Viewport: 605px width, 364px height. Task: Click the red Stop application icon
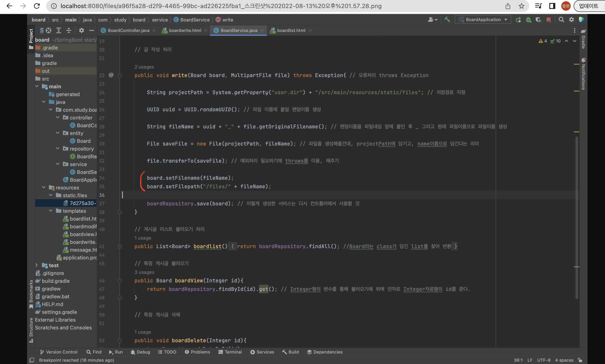pos(548,20)
